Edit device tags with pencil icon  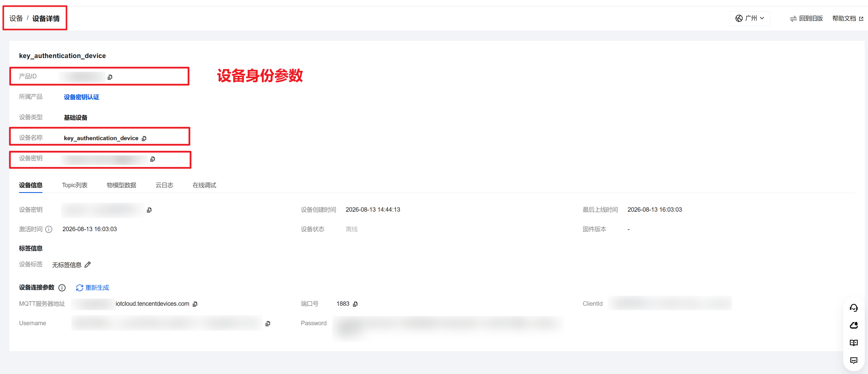pos(88,265)
